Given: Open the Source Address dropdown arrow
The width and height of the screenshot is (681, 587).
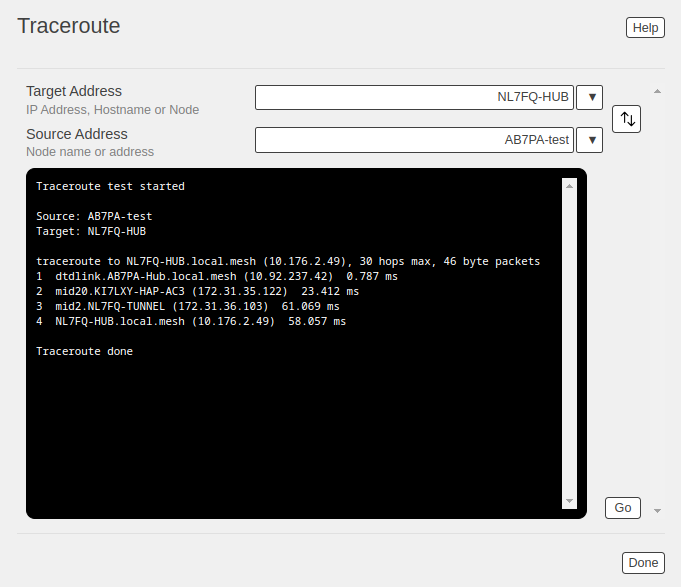Looking at the screenshot, I should (589, 140).
